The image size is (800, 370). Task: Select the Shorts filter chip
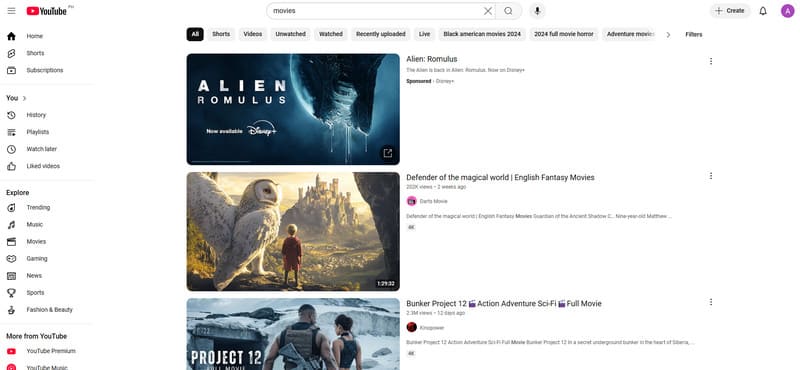tap(221, 34)
